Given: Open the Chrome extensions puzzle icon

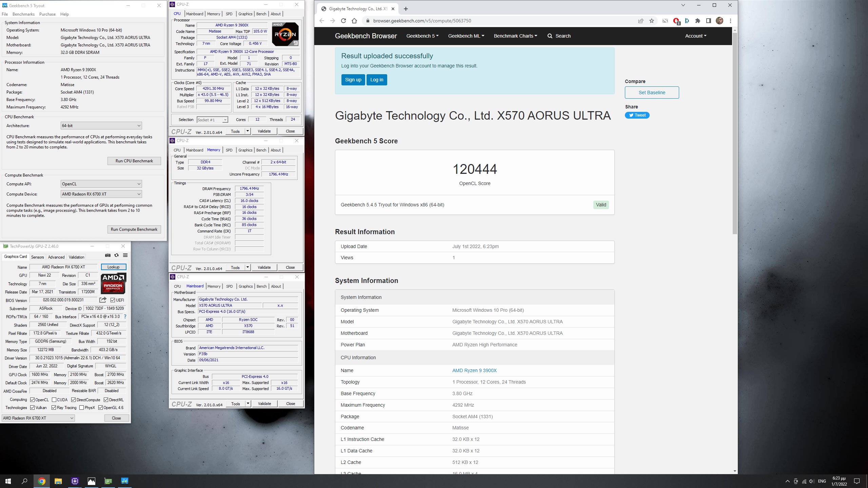Looking at the screenshot, I should click(x=698, y=21).
